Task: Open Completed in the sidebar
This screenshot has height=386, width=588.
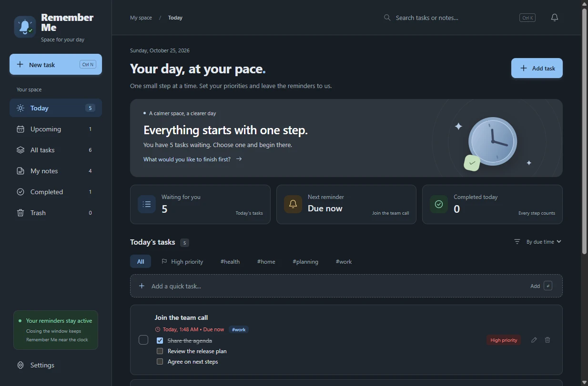Action: 56,192
